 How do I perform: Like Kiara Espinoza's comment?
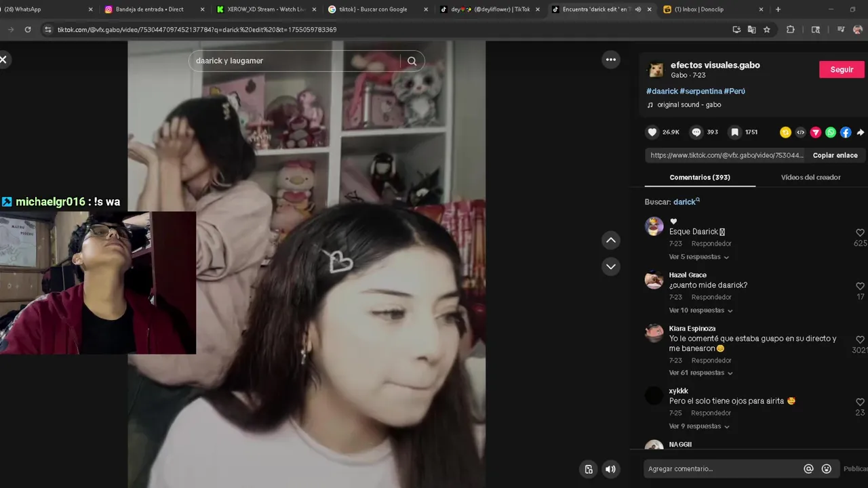coord(860,340)
